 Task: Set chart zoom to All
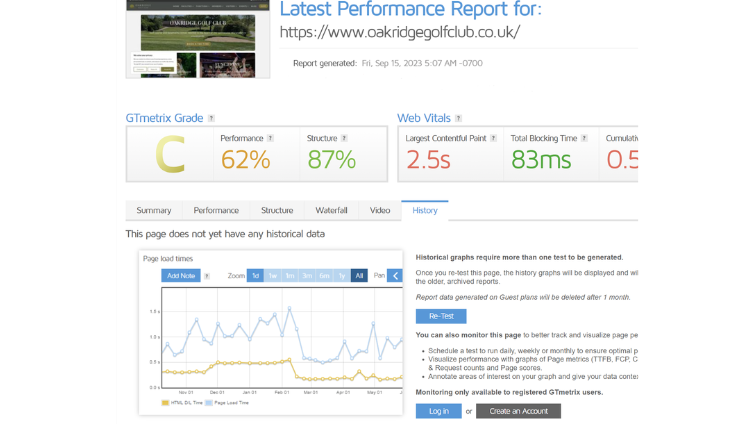click(359, 276)
